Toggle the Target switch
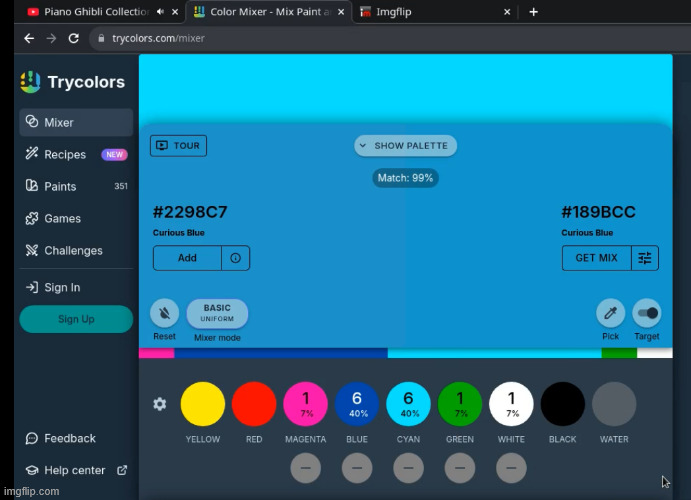The width and height of the screenshot is (691, 500). 647,313
